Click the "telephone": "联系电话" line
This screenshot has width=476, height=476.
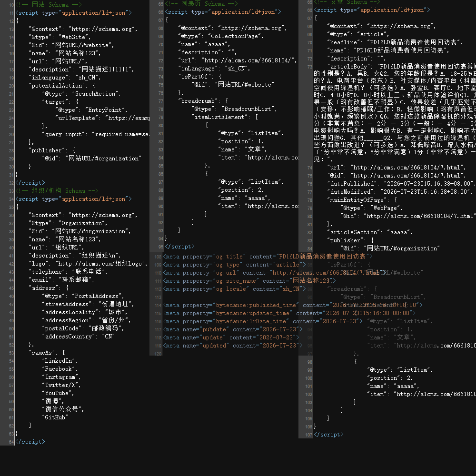pyautogui.click(x=68, y=272)
